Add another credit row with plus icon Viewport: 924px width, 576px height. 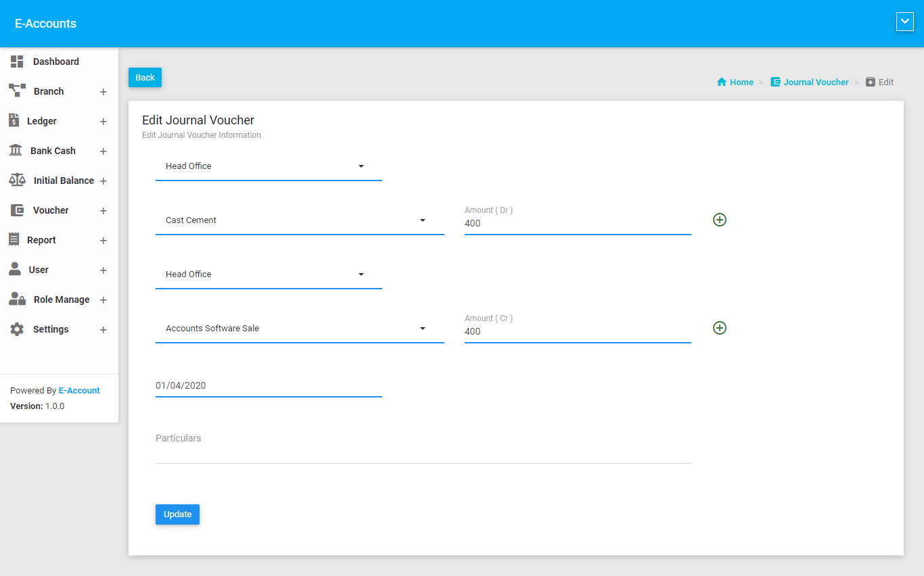(720, 328)
